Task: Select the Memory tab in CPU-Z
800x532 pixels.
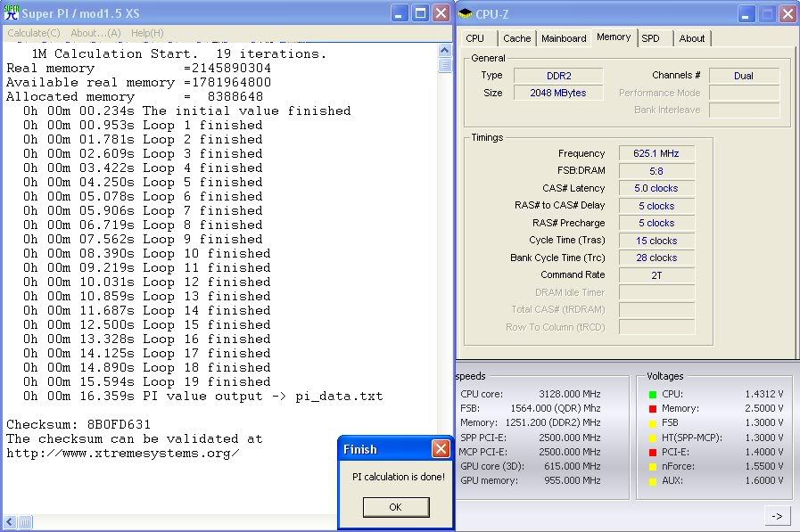Action: point(614,37)
